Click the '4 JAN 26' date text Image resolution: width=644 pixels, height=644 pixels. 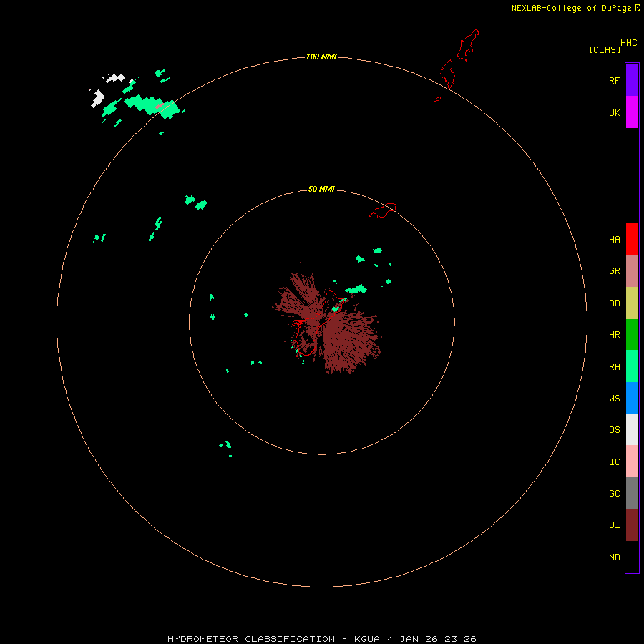(412, 639)
